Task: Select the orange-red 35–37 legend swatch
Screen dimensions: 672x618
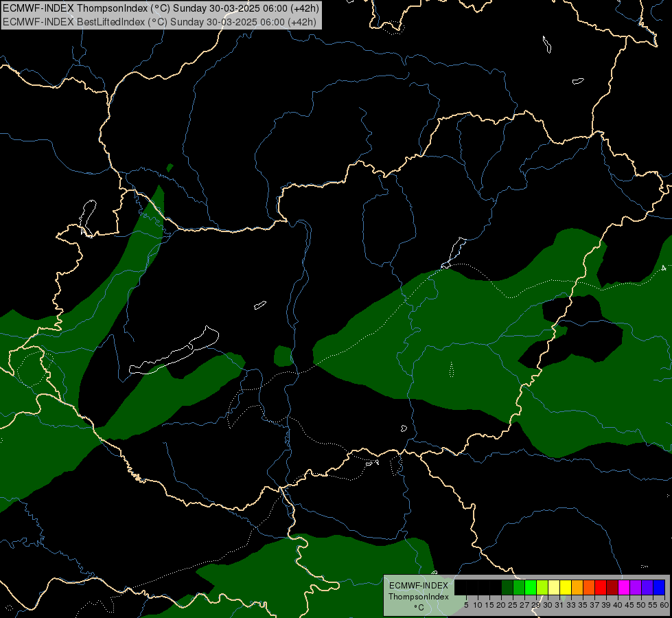Action: (589, 587)
